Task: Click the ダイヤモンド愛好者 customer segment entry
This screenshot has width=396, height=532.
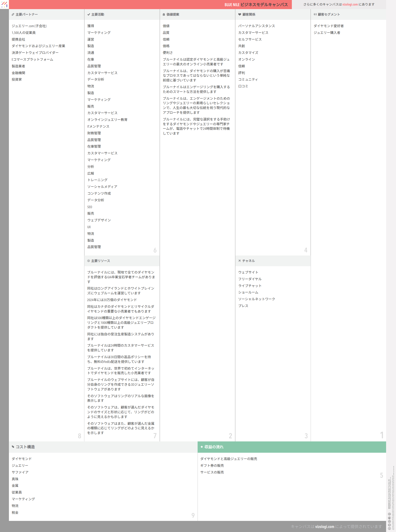Action: [x=328, y=26]
